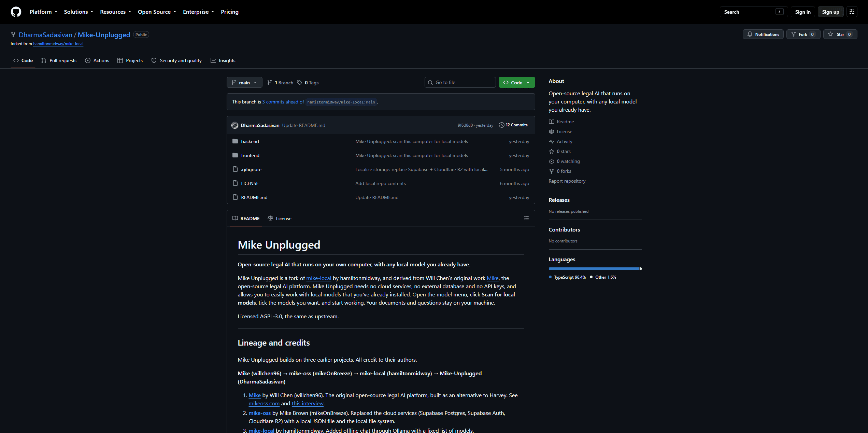Open the README outline list icon
Screen dimensions: 868x433
tap(526, 219)
